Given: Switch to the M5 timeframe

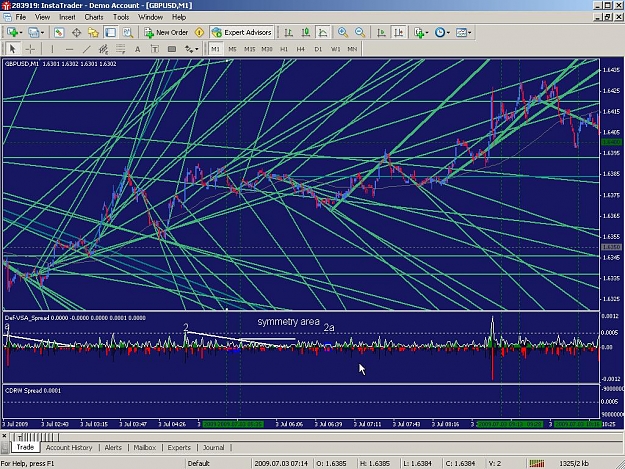Looking at the screenshot, I should pos(232,49).
